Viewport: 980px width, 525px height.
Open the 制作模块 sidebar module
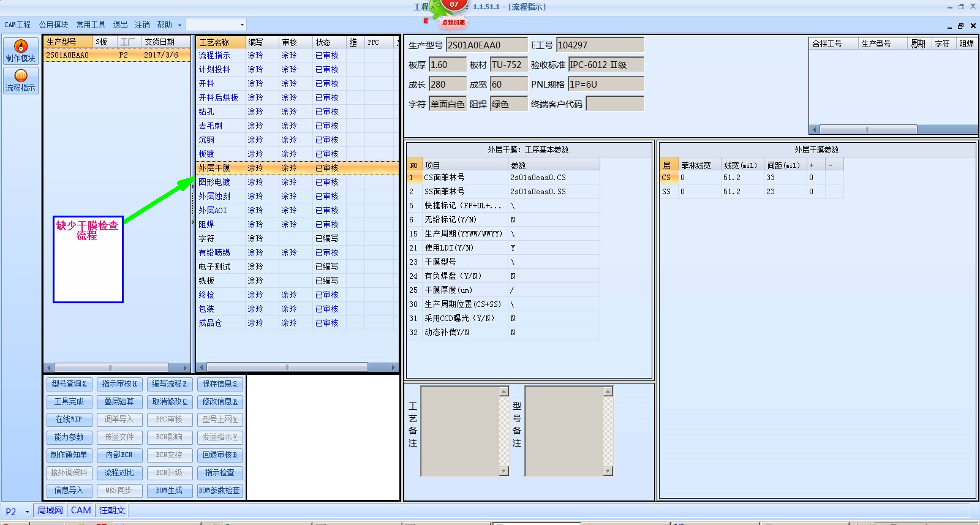pyautogui.click(x=21, y=51)
